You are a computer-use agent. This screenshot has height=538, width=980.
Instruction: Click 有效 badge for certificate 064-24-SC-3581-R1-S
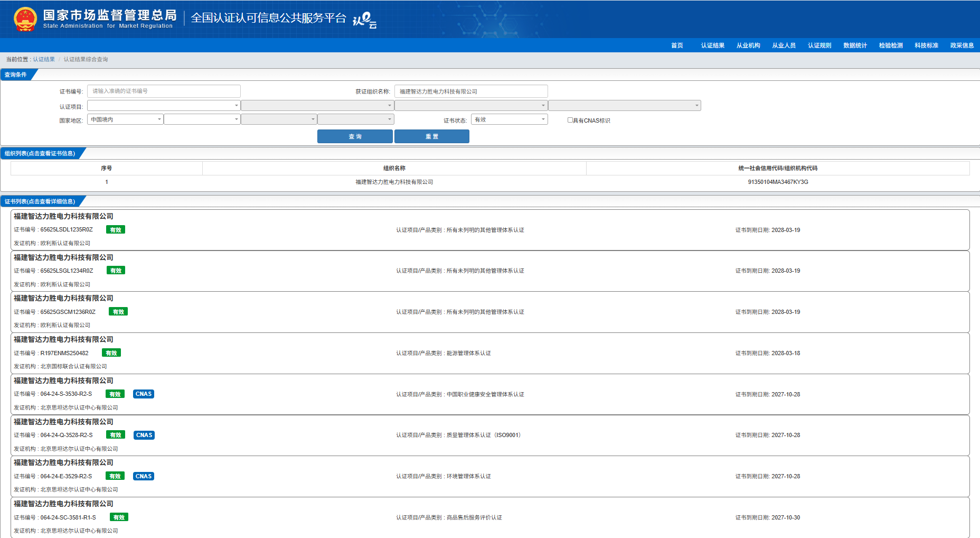point(119,517)
